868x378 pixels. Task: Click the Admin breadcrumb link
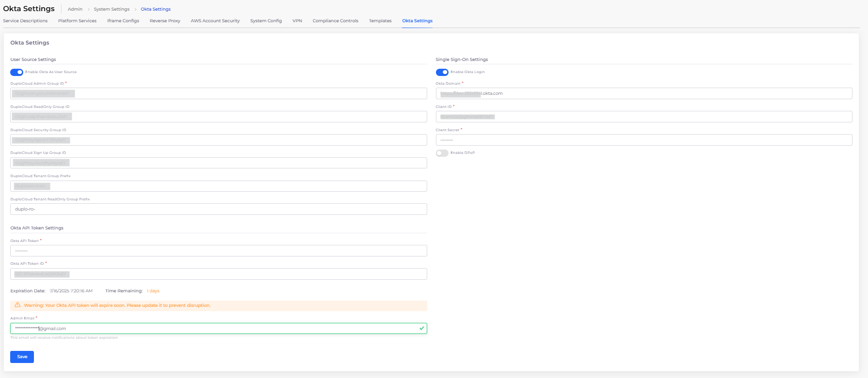point(75,9)
